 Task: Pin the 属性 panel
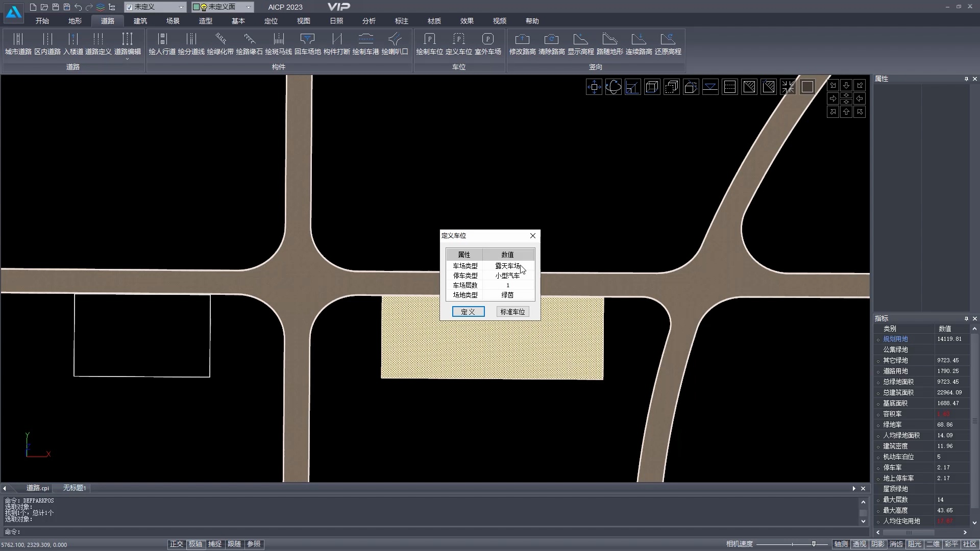click(966, 79)
